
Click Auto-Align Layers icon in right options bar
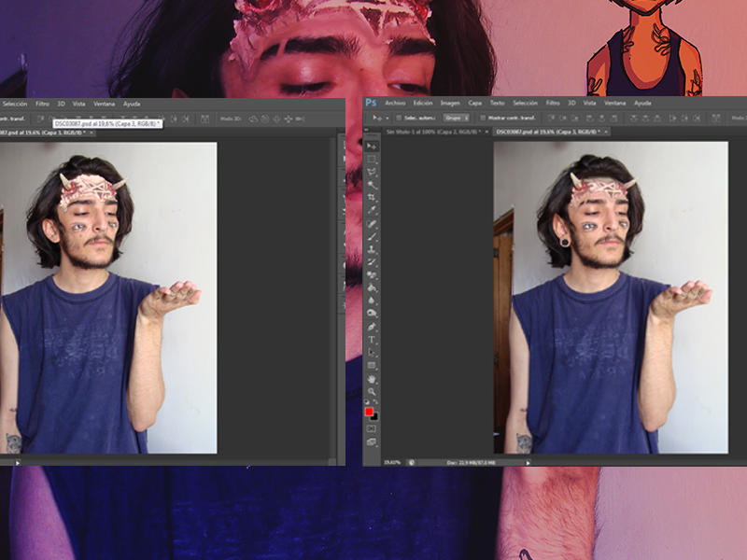(715, 118)
